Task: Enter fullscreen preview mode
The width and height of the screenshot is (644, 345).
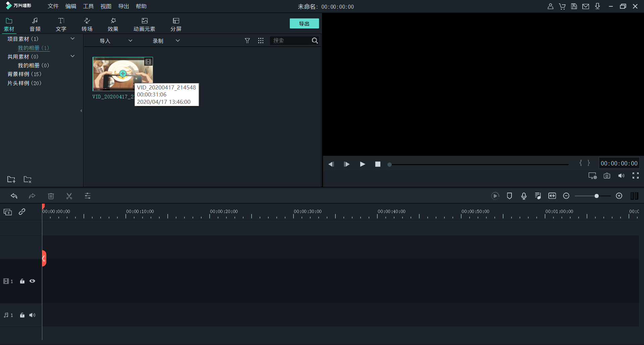Action: pyautogui.click(x=635, y=176)
